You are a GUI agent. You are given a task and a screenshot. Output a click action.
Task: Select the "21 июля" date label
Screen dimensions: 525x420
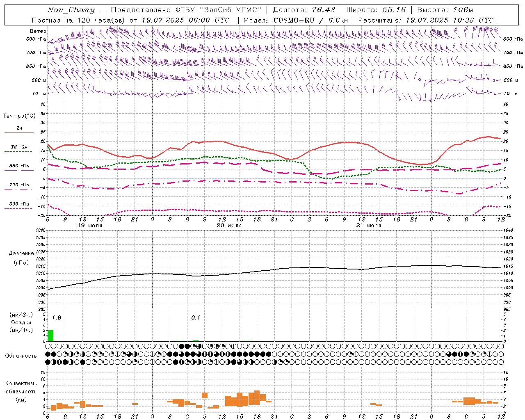point(368,226)
